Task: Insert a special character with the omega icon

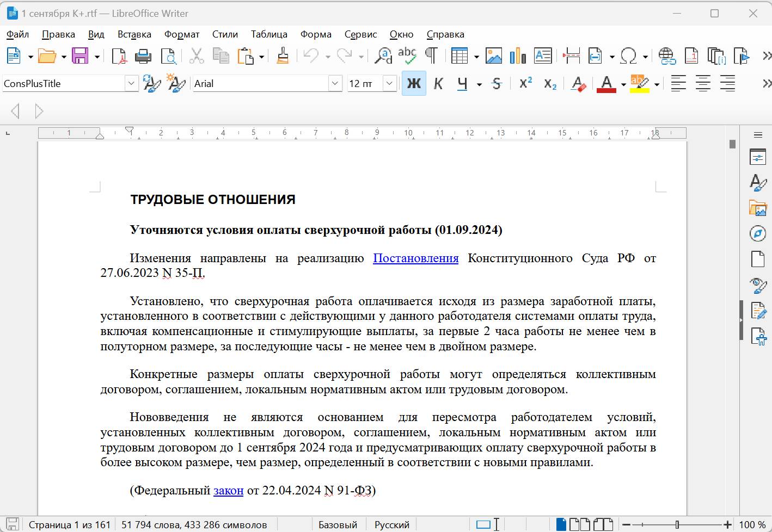Action: click(628, 55)
